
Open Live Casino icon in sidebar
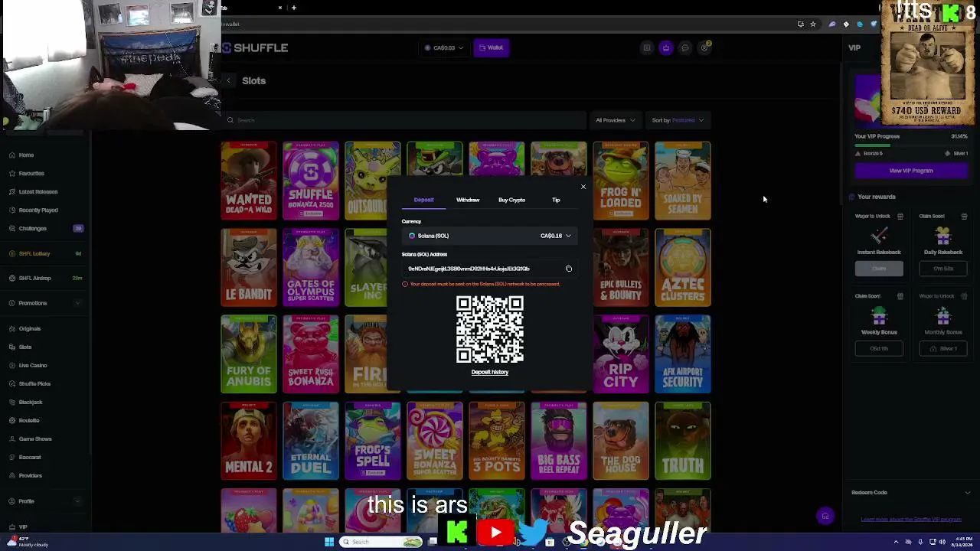tap(12, 366)
